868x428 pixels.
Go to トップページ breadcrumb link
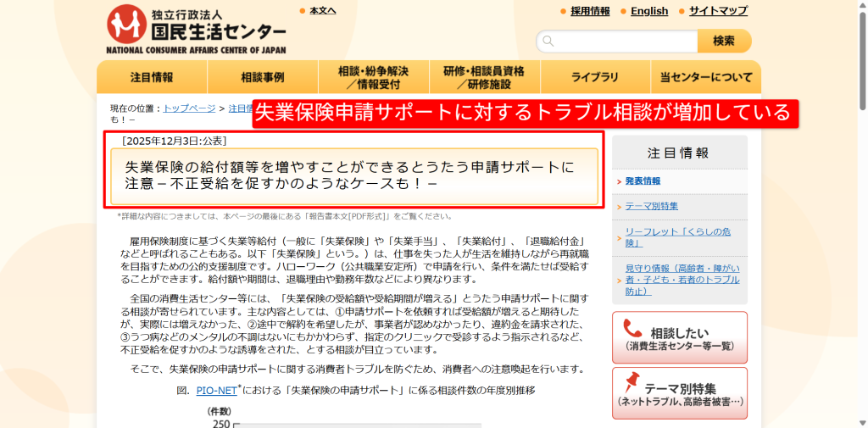(x=189, y=108)
